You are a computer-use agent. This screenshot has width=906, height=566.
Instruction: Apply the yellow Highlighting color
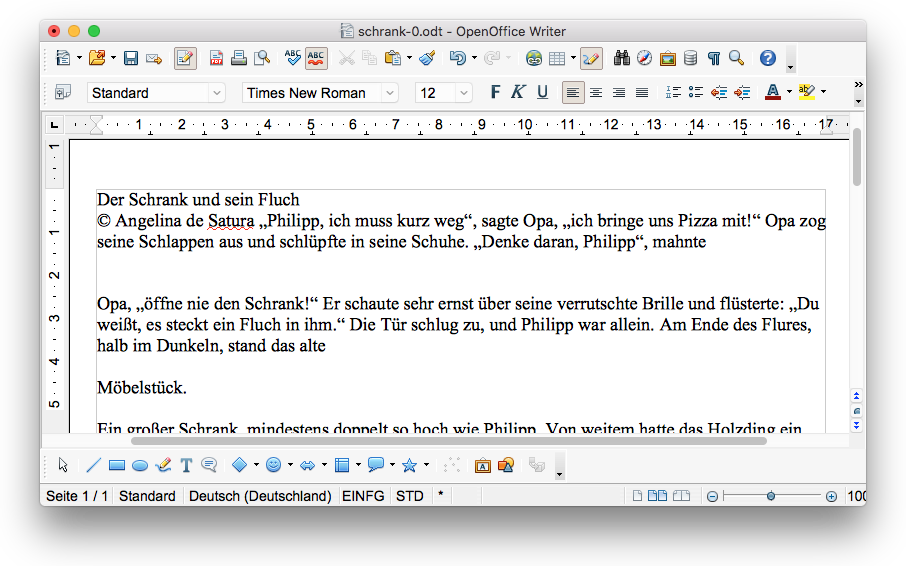pos(807,92)
